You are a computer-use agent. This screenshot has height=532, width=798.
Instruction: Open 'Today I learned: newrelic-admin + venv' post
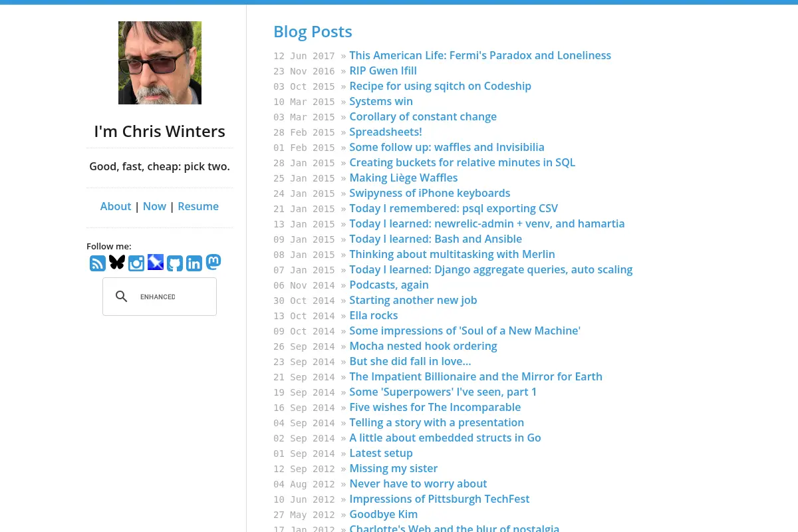[487, 223]
